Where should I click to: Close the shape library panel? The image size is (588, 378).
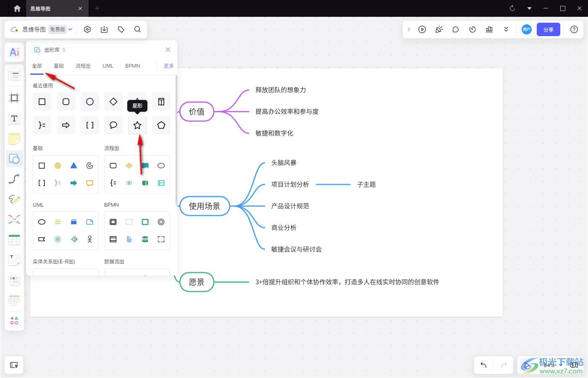[168, 50]
